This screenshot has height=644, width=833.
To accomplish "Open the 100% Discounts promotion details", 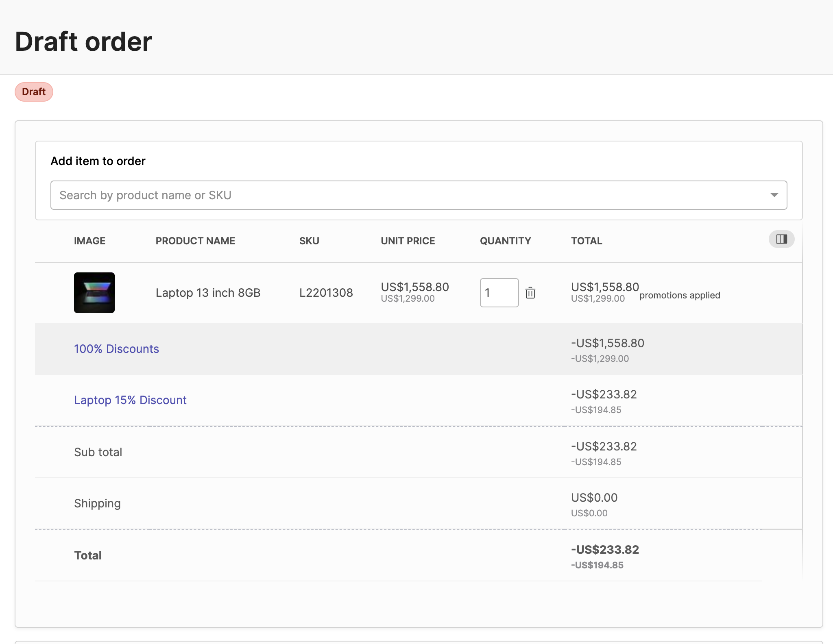I will pos(116,349).
